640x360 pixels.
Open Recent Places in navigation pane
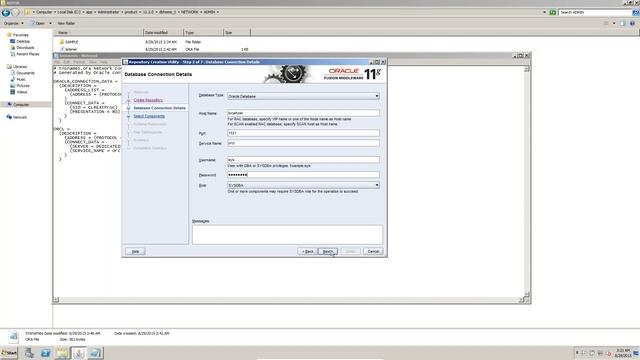[x=27, y=54]
